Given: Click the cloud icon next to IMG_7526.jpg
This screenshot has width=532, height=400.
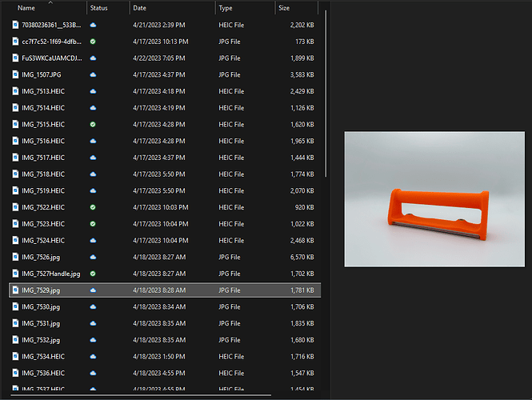Looking at the screenshot, I should tap(93, 257).
